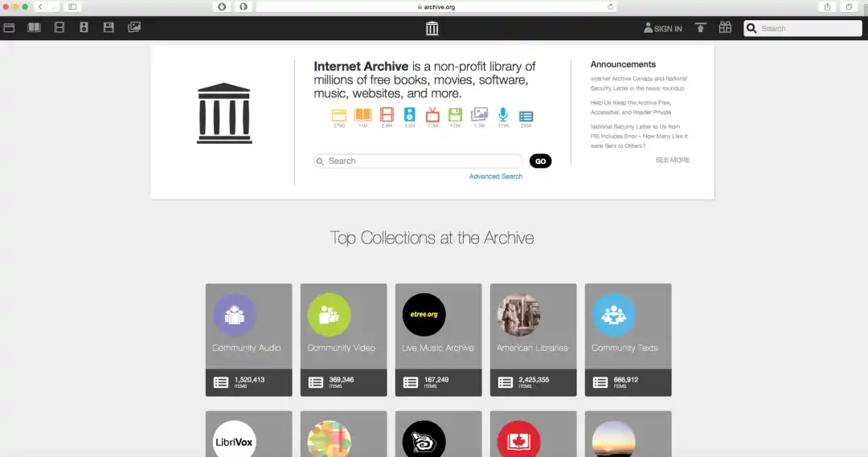Click the yellow Wayback web pages icon
The image size is (868, 457).
click(339, 115)
